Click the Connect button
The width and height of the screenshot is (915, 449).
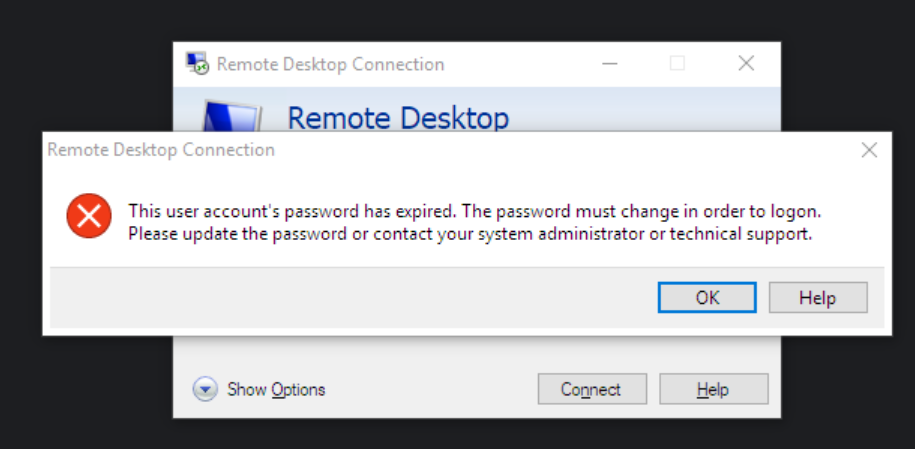[x=591, y=389]
